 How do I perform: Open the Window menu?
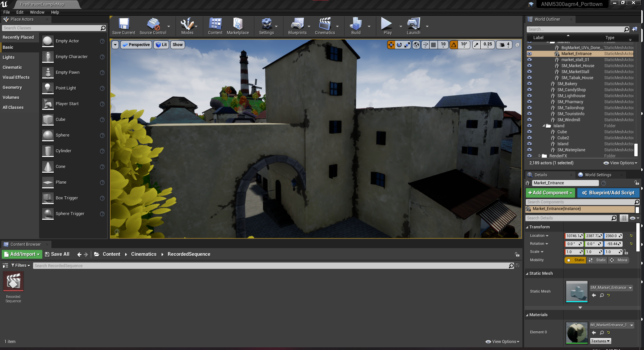(x=37, y=12)
